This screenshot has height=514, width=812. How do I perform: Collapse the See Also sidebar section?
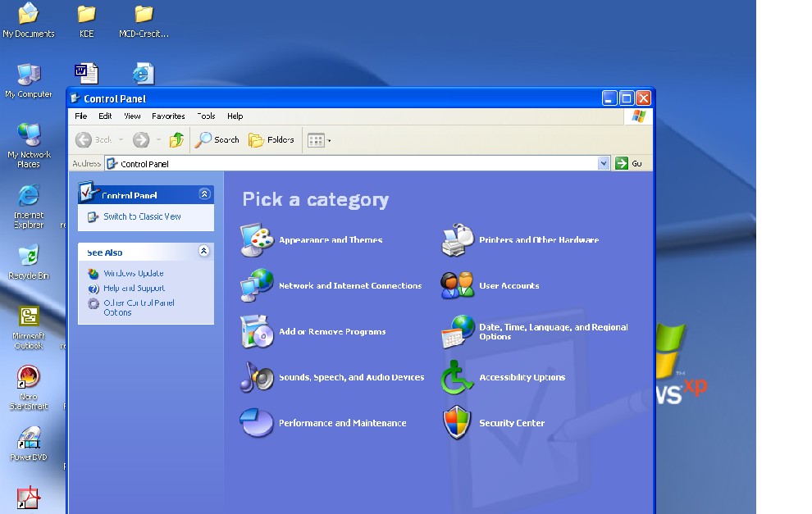(x=204, y=251)
